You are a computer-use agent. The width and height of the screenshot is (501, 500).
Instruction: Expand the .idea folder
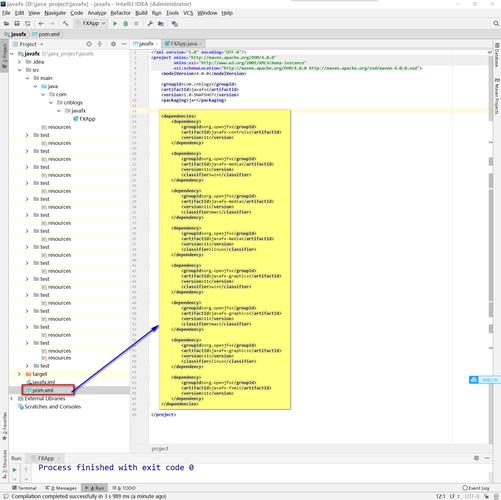(x=19, y=62)
